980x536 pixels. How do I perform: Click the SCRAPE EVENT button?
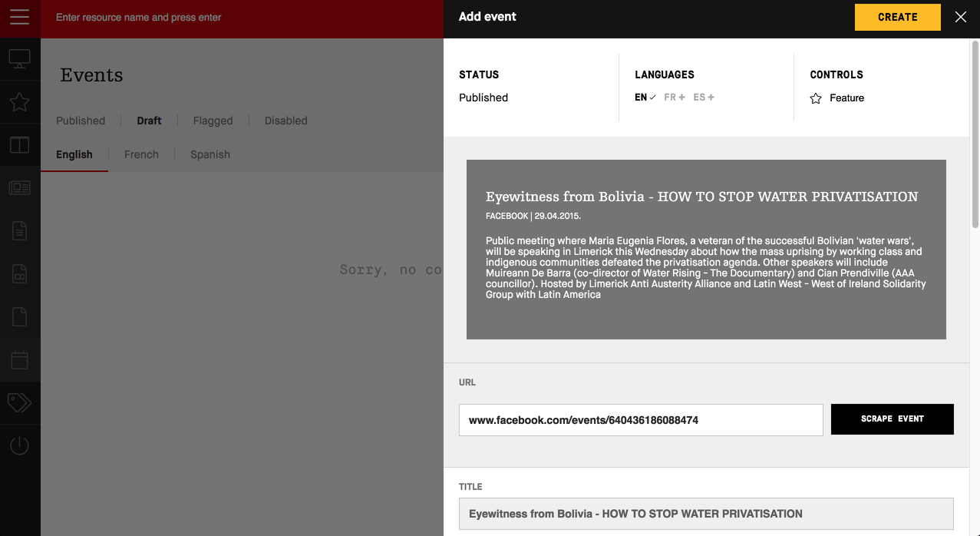click(893, 419)
